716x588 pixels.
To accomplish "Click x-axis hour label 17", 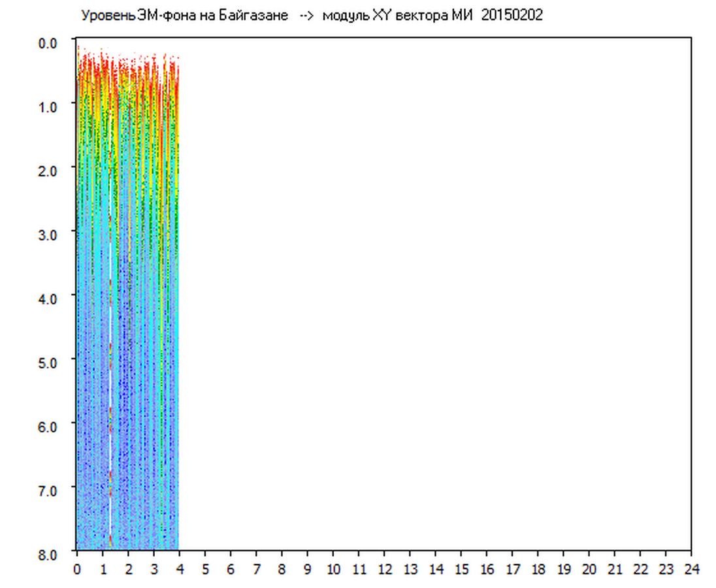I will click(x=512, y=569).
